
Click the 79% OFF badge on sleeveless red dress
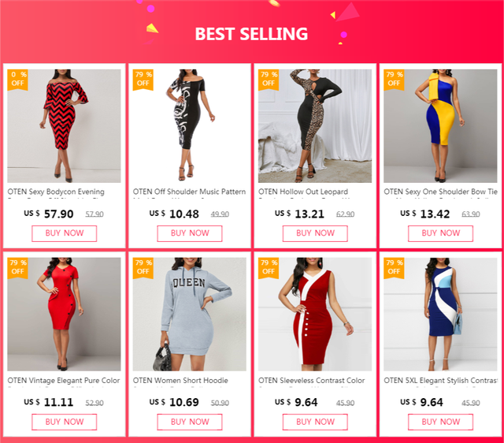click(269, 268)
